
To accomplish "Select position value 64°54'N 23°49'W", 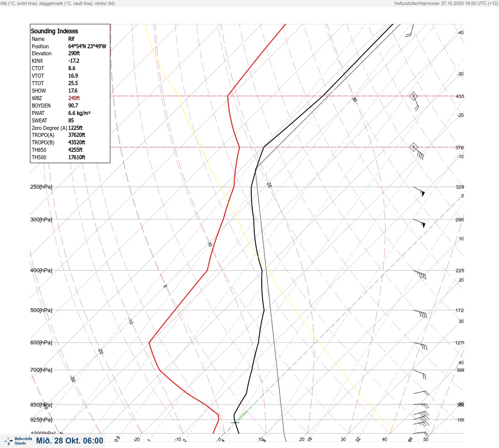I will click(87, 46).
